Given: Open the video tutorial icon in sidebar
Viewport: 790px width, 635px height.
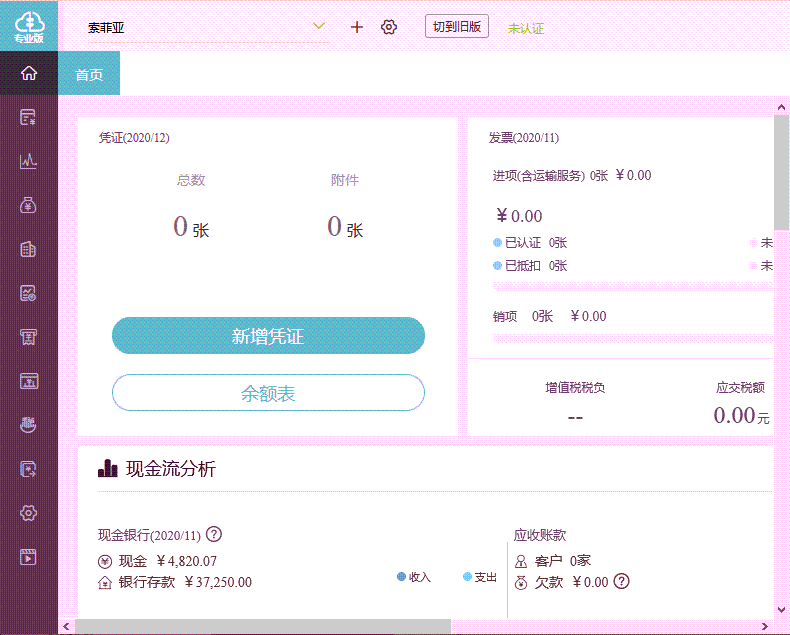Looking at the screenshot, I should coord(28,557).
